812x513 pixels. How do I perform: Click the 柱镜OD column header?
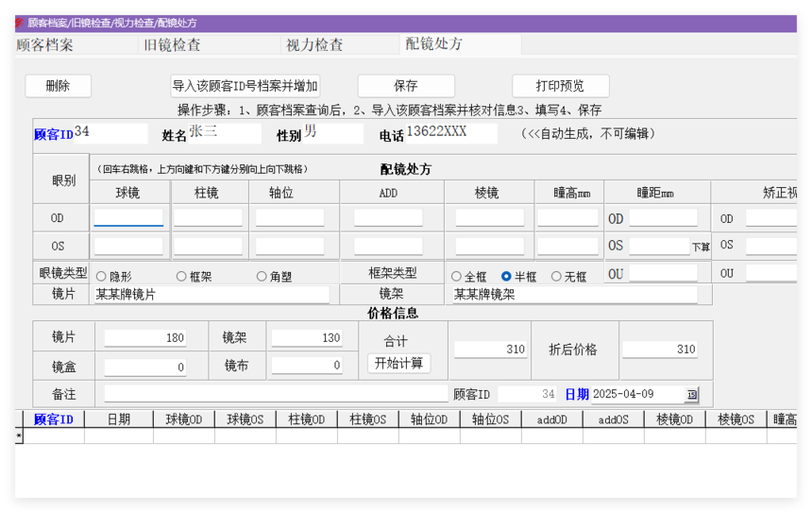(307, 419)
